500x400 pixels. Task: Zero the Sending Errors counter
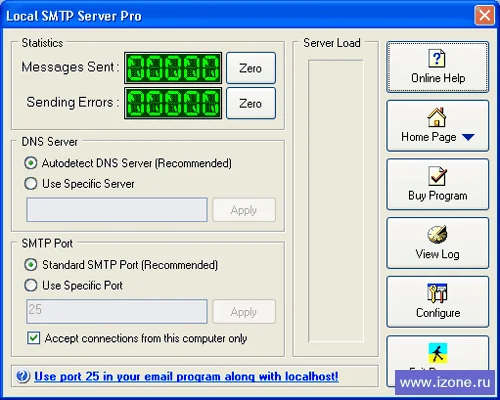pos(251,103)
